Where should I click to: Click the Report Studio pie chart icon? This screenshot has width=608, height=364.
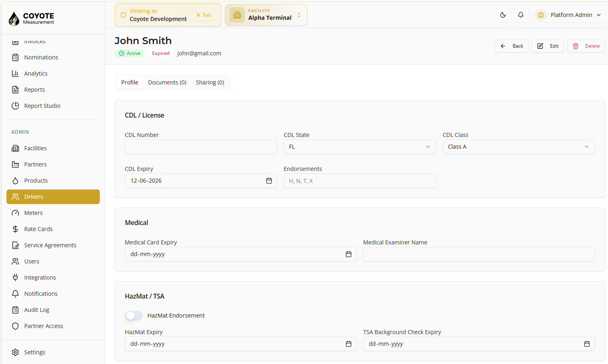pyautogui.click(x=15, y=106)
